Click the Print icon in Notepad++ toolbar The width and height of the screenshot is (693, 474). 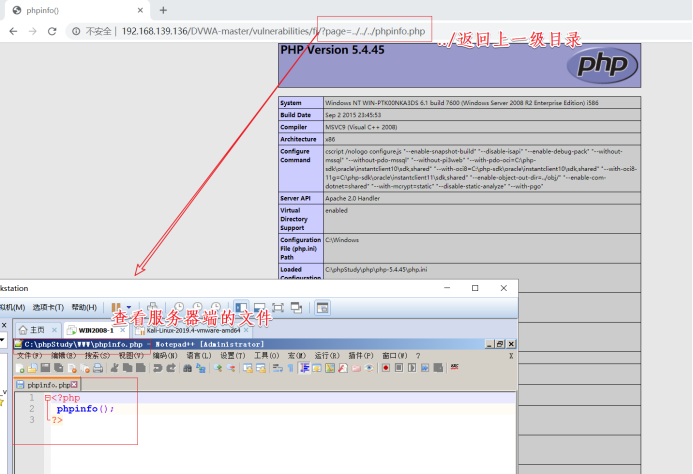click(x=98, y=368)
